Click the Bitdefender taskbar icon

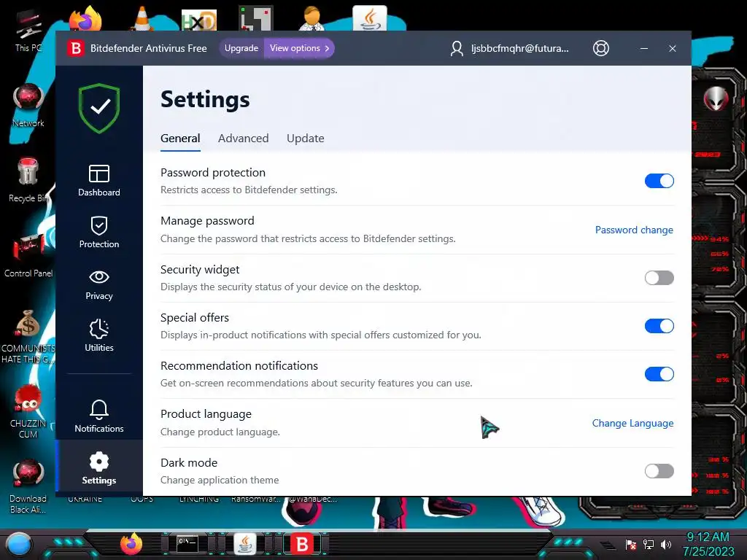click(302, 544)
